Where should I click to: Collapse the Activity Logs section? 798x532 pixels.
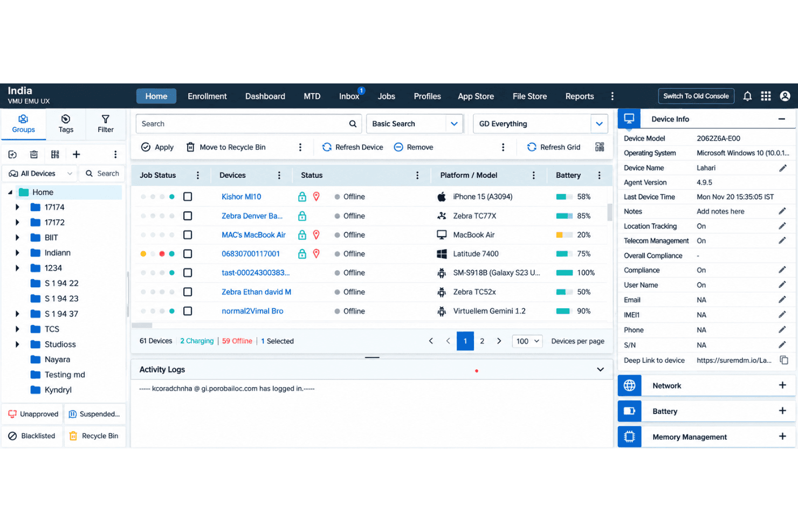pyautogui.click(x=600, y=370)
